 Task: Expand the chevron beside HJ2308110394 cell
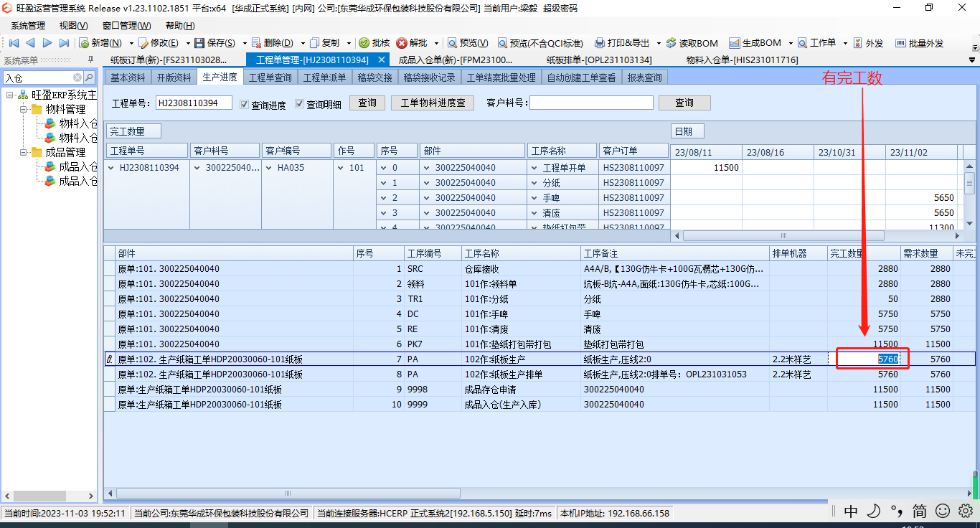coord(111,168)
